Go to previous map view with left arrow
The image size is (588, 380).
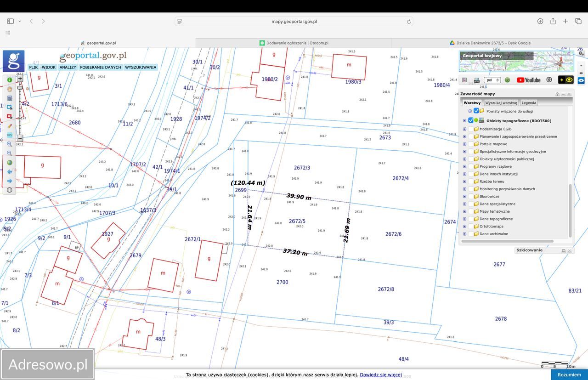[10, 172]
